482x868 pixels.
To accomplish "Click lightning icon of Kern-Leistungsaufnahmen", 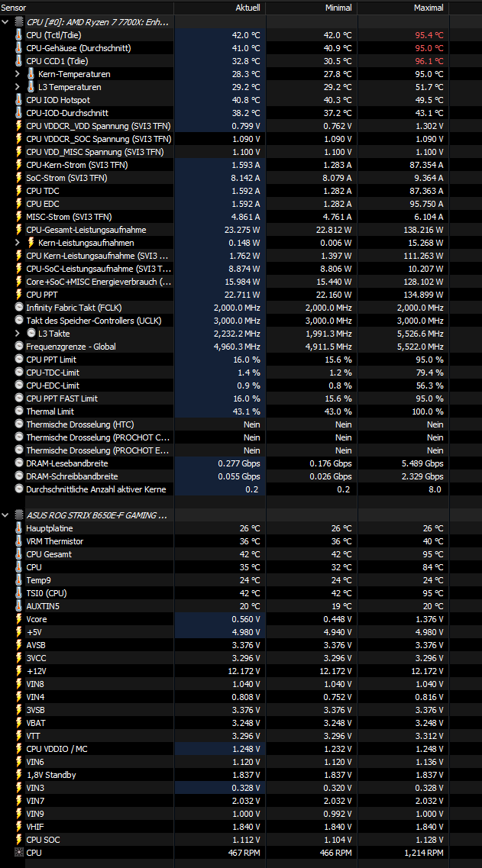I will (x=31, y=243).
